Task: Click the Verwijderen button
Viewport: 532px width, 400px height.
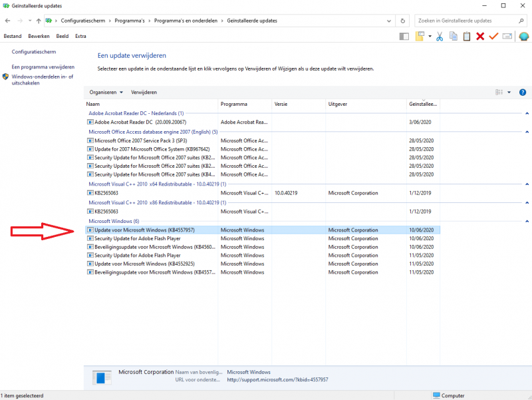Action: point(144,92)
